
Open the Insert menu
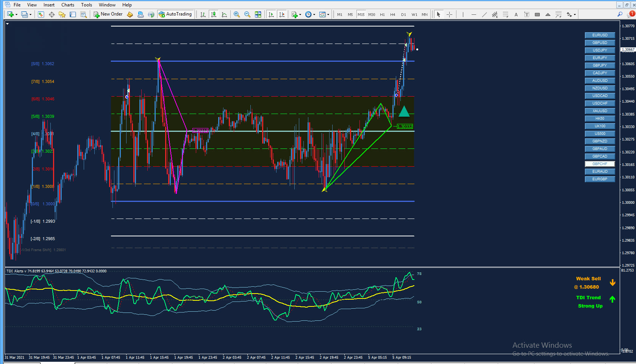pos(49,5)
